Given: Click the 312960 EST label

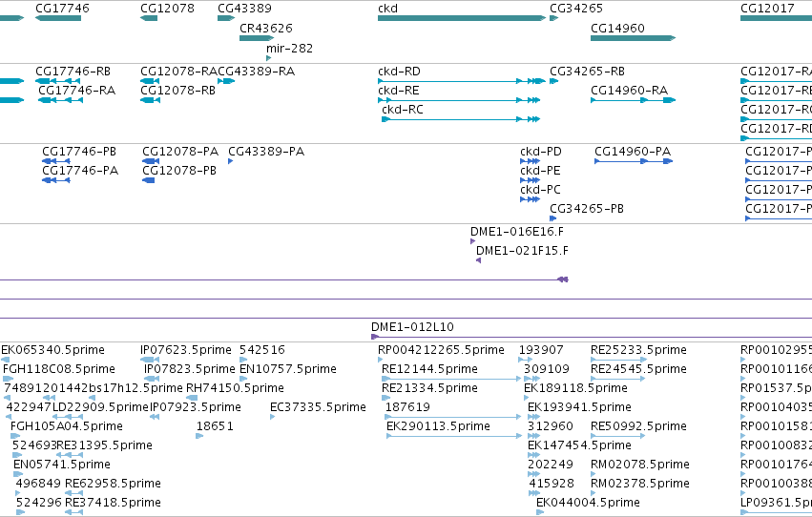Looking at the screenshot, I should (551, 427).
